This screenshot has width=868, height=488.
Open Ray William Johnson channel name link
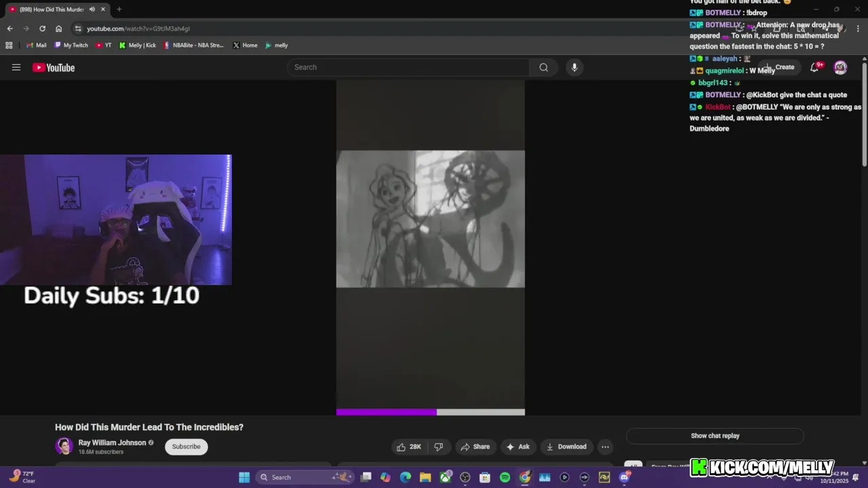(112, 443)
